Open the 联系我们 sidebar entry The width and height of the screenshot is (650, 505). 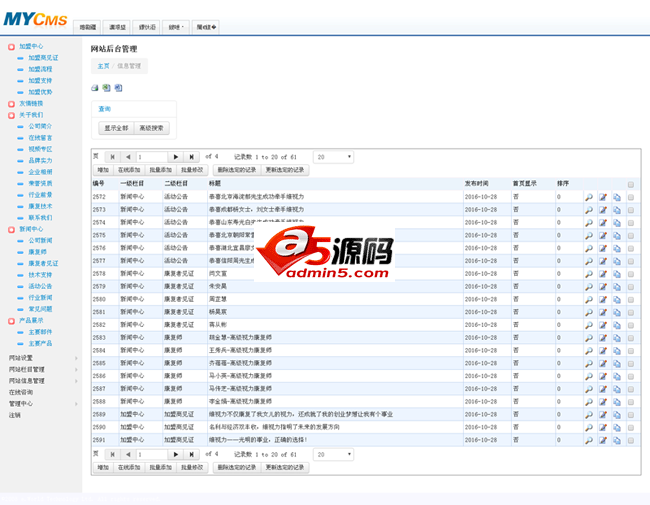pos(40,218)
